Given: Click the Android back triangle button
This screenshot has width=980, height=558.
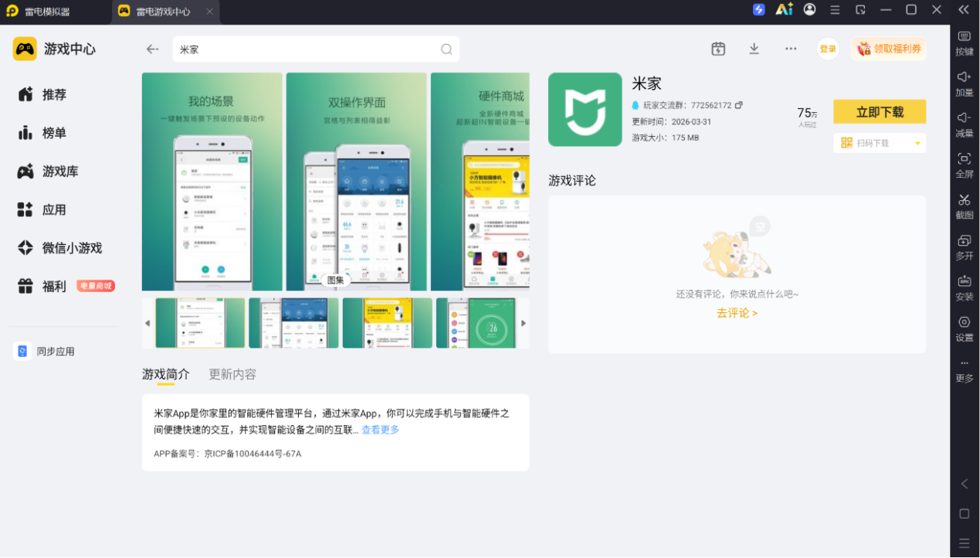Looking at the screenshot, I should [965, 484].
